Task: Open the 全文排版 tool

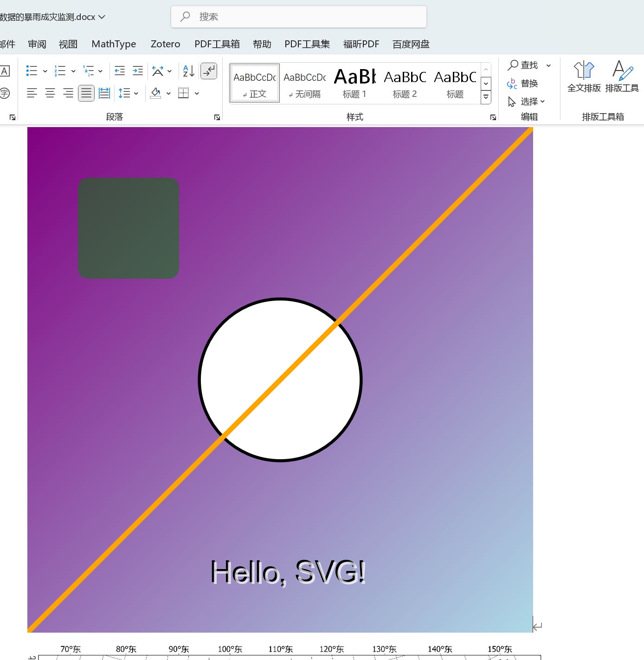Action: coord(584,77)
